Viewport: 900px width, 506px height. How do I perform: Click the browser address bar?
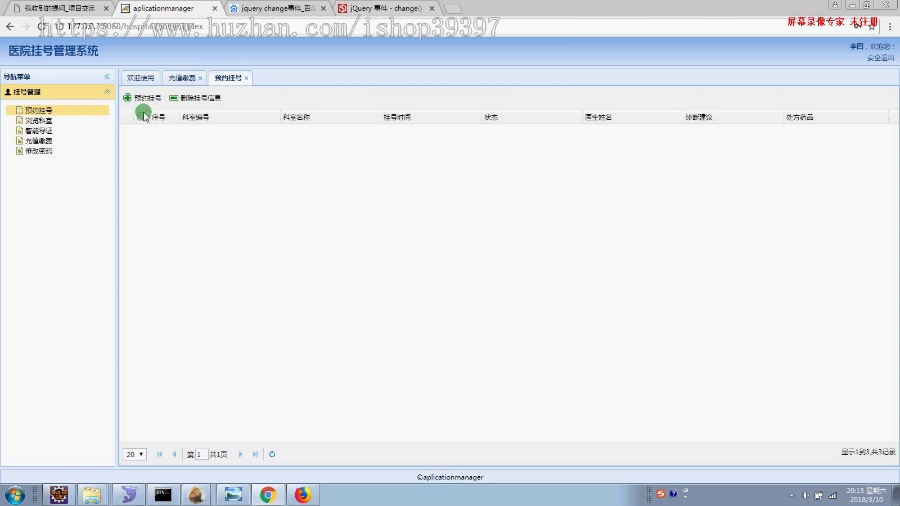click(x=448, y=26)
